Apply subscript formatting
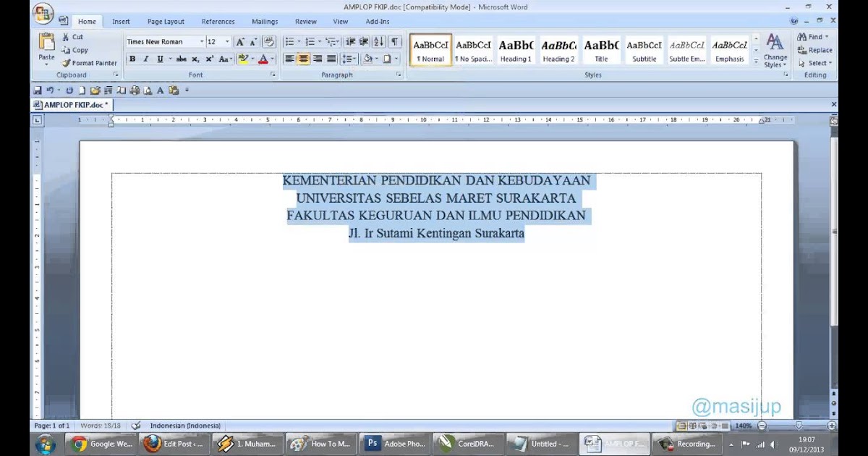The width and height of the screenshot is (868, 456). tap(195, 59)
